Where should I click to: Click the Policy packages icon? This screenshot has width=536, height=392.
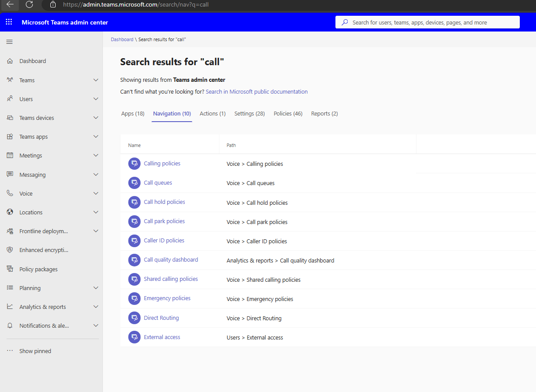(x=10, y=269)
